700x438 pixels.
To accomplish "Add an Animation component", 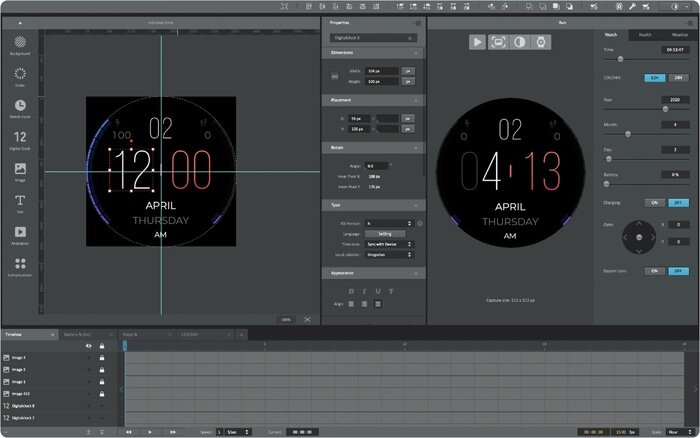I will [x=20, y=235].
